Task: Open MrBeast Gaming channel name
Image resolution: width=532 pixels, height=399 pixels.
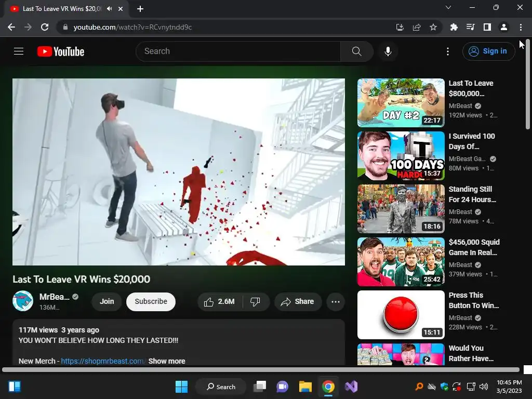Action: pos(467,159)
